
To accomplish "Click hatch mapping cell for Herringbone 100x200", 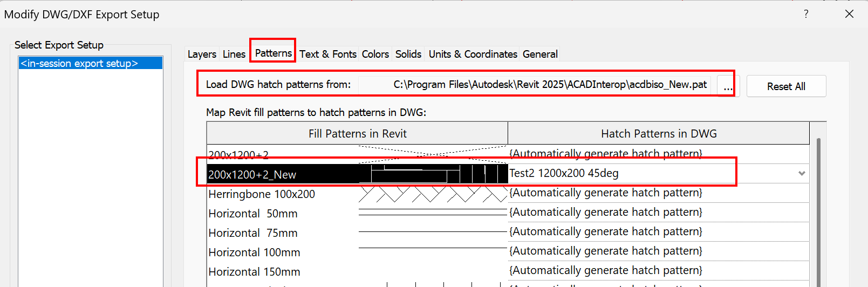I will [x=658, y=193].
